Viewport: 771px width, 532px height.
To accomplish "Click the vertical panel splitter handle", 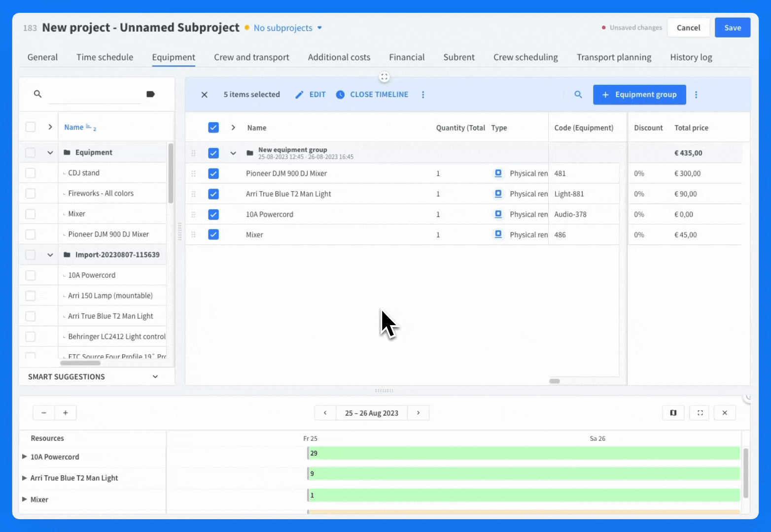I will pyautogui.click(x=180, y=231).
